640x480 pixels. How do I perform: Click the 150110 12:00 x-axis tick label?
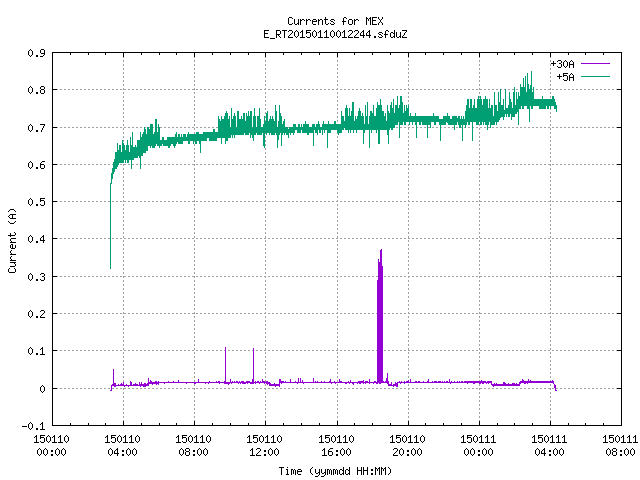[264, 446]
